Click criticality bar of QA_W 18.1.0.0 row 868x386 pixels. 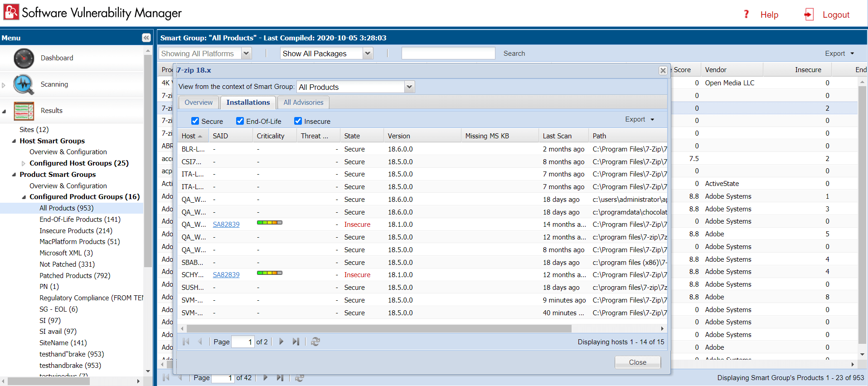click(270, 223)
